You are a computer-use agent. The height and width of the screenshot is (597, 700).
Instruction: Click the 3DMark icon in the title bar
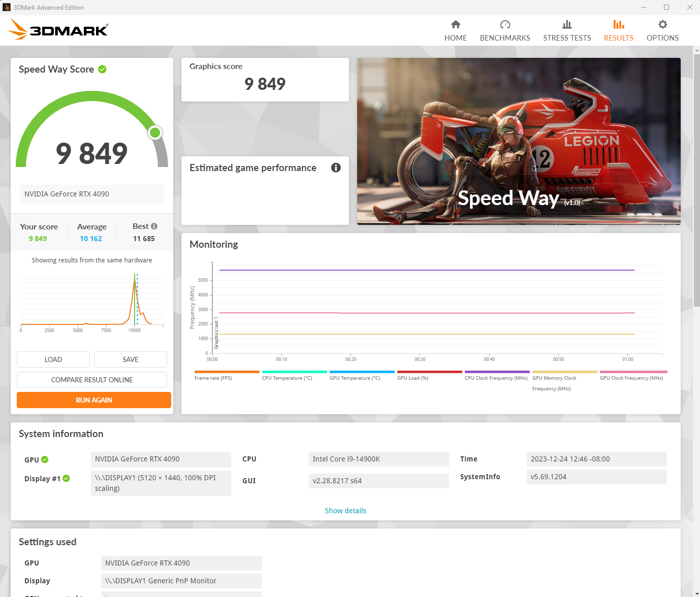click(7, 7)
